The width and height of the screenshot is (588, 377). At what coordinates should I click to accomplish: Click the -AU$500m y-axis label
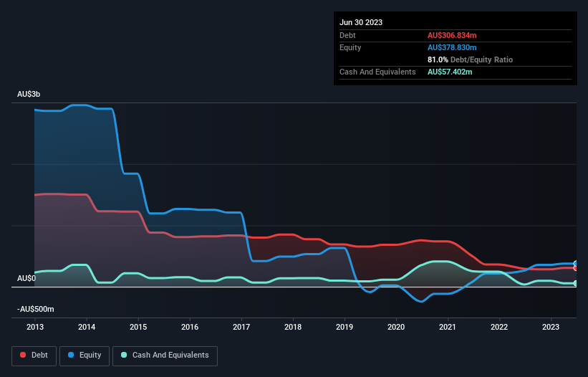click(x=36, y=309)
